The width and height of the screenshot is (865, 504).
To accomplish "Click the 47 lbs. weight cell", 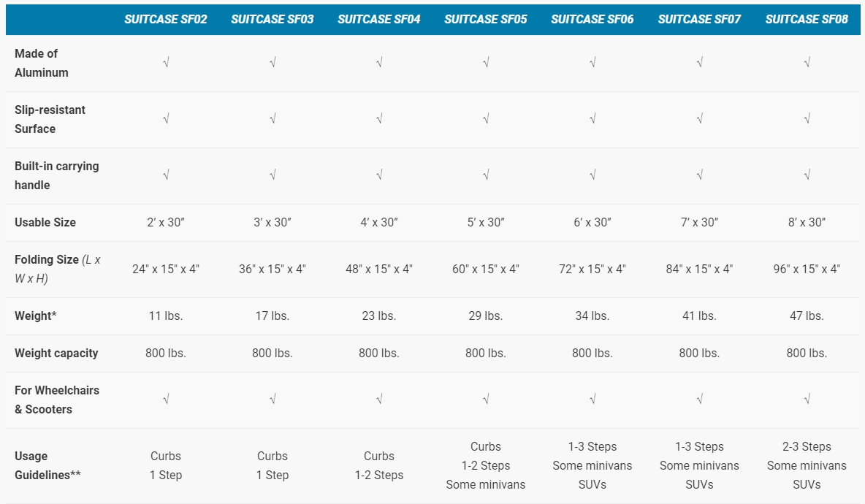I will [x=807, y=316].
